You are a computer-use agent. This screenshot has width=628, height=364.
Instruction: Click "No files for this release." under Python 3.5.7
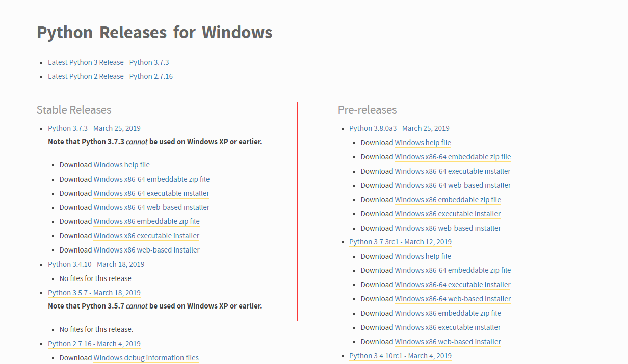(96, 329)
